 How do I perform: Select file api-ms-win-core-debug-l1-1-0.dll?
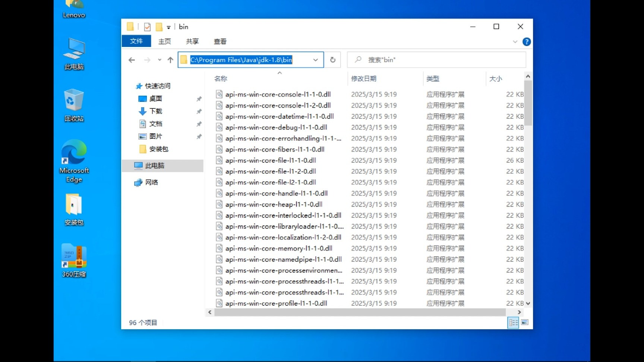(276, 127)
